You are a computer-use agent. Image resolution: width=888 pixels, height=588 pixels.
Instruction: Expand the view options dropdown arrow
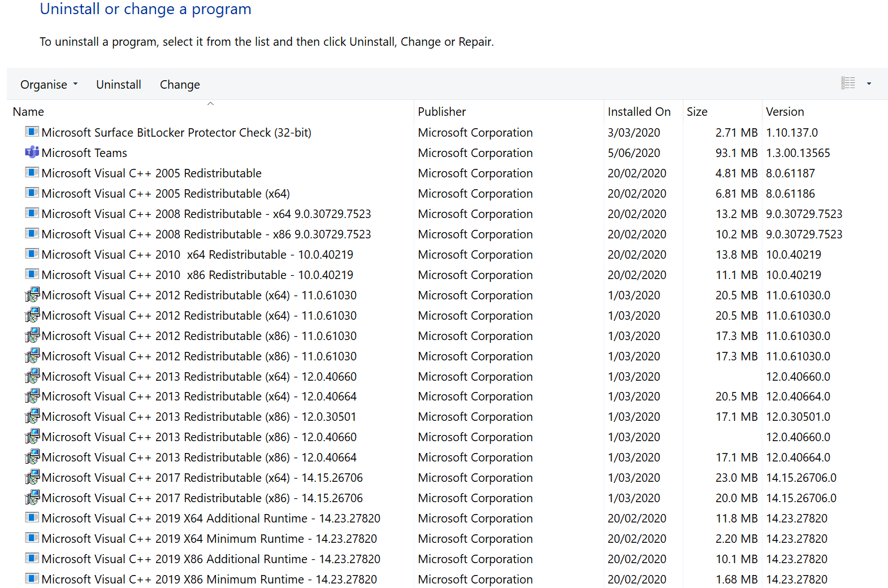click(869, 84)
